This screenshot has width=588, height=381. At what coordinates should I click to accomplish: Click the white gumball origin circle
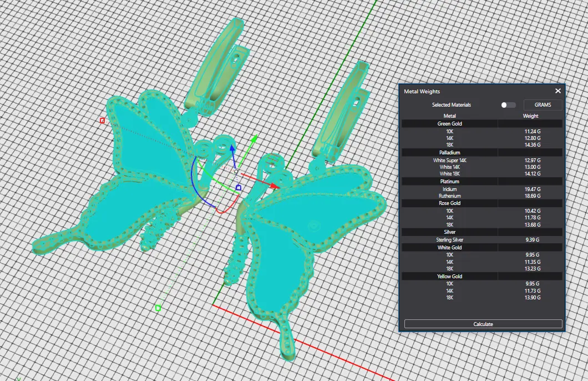tap(236, 172)
